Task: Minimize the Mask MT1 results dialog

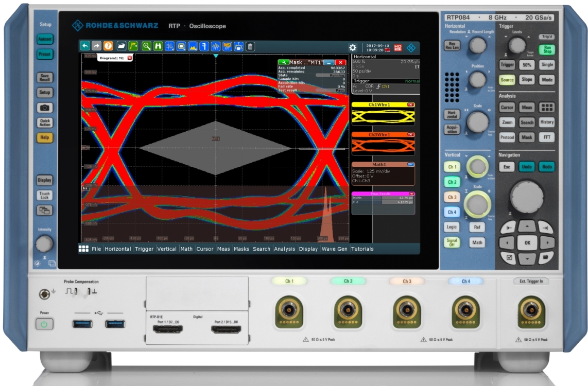Action: 328,62
